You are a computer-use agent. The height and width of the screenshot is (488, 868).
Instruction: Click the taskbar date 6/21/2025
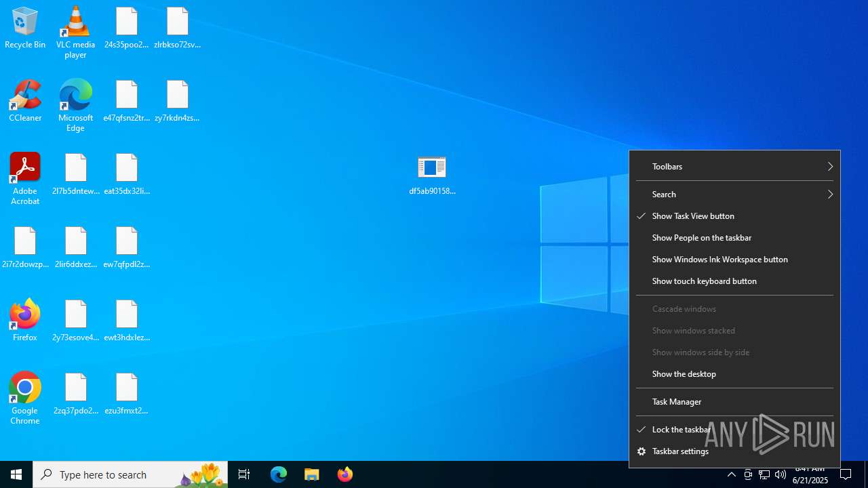point(810,480)
